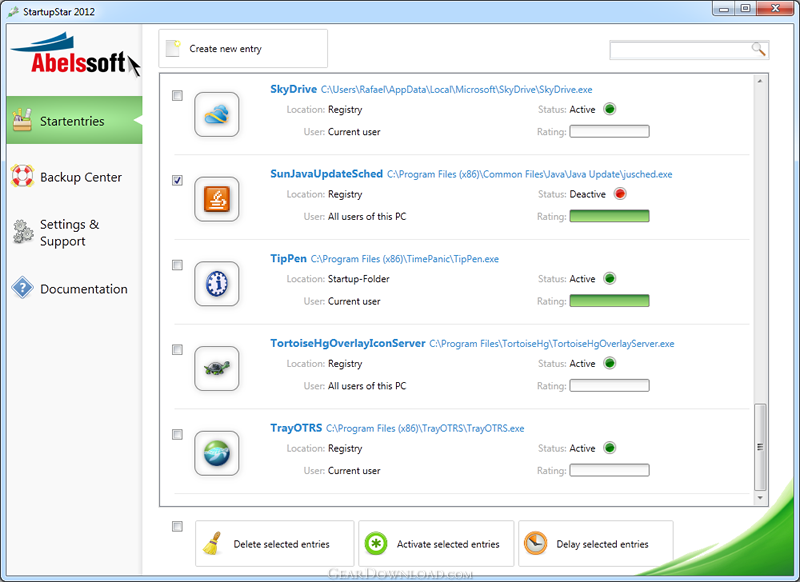The width and height of the screenshot is (800, 582).
Task: Click the SkyDrive.exe file path
Action: (457, 90)
